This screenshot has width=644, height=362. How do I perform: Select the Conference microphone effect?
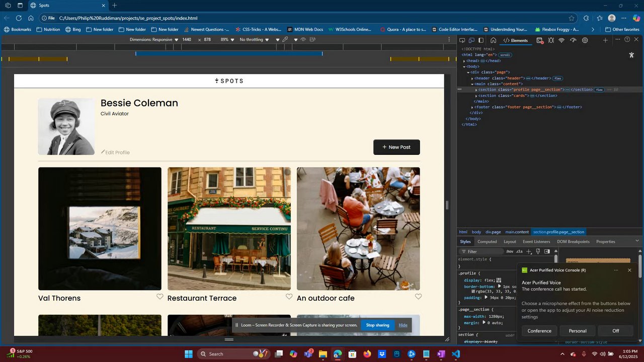[x=539, y=331]
